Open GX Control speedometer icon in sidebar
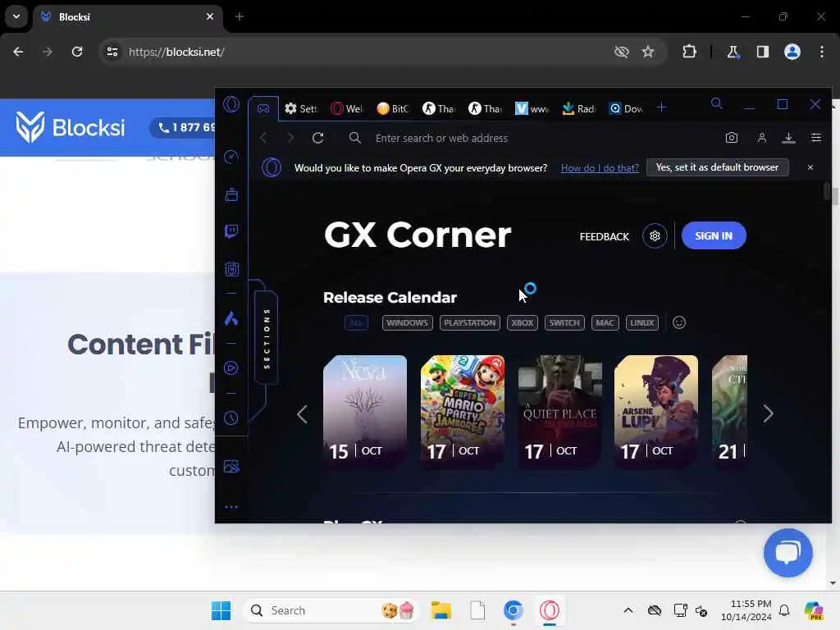Image resolution: width=840 pixels, height=630 pixels. click(x=231, y=157)
